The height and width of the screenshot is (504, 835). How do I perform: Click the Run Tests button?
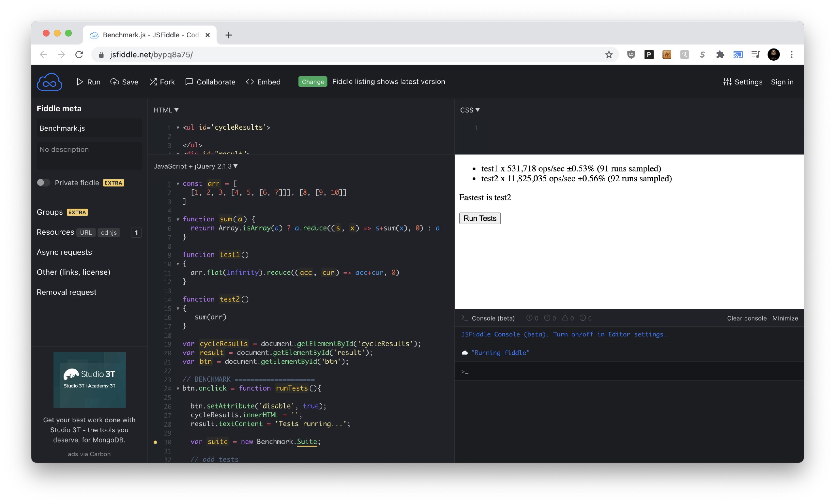(480, 218)
